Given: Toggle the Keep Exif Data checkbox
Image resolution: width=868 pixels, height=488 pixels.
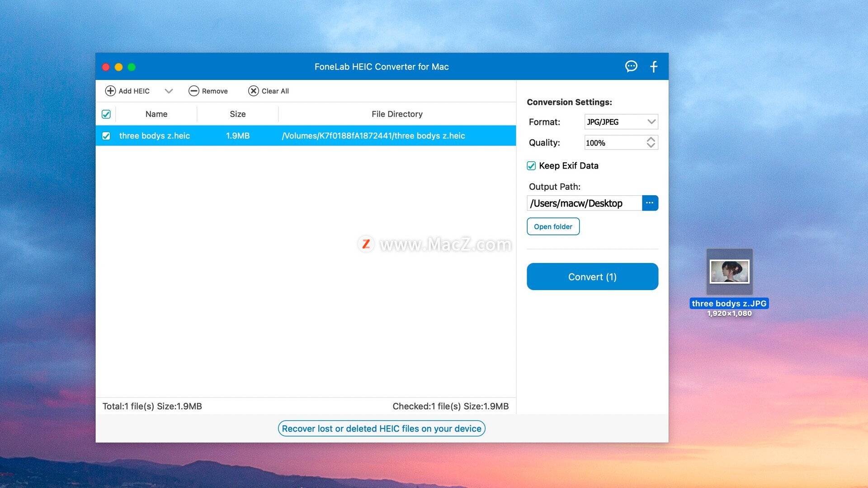Looking at the screenshot, I should pyautogui.click(x=531, y=166).
